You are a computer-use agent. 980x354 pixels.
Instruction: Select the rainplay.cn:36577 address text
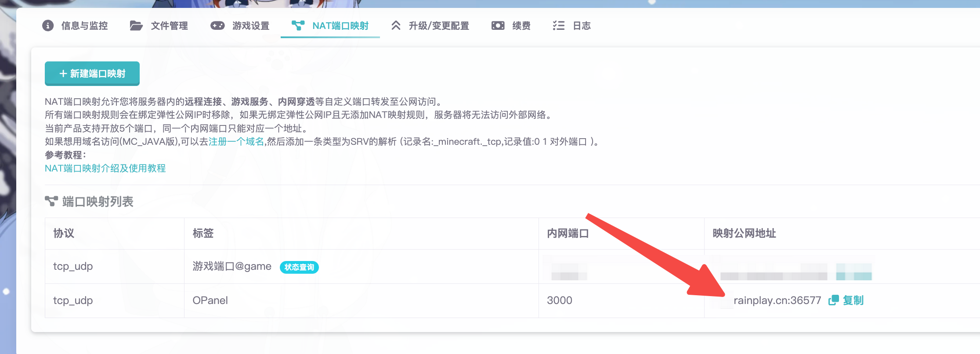click(777, 300)
